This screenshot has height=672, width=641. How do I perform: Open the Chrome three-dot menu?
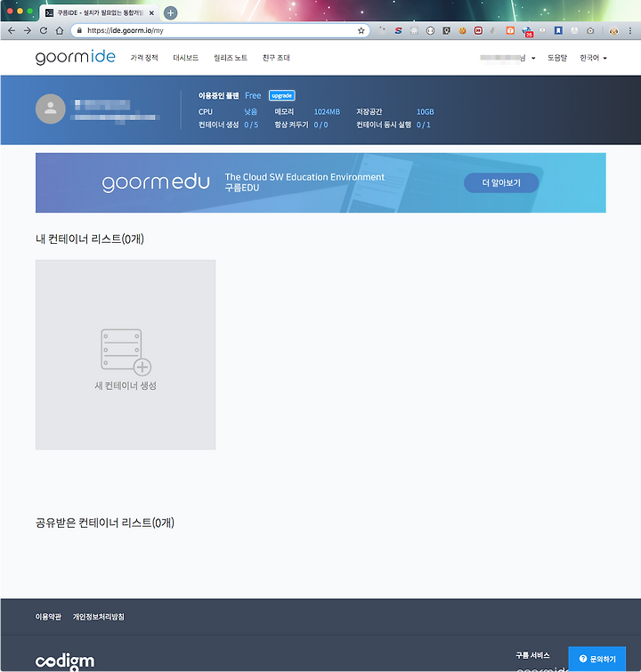coord(629,30)
